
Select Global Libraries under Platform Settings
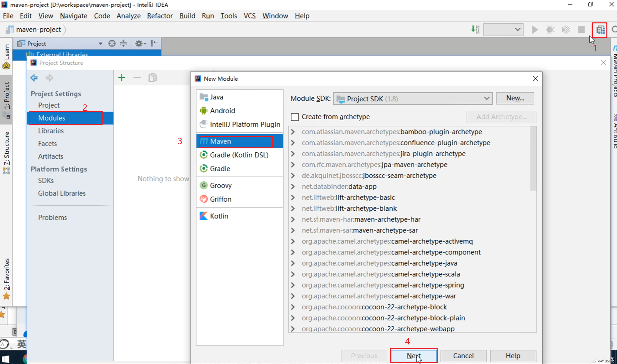70,193
